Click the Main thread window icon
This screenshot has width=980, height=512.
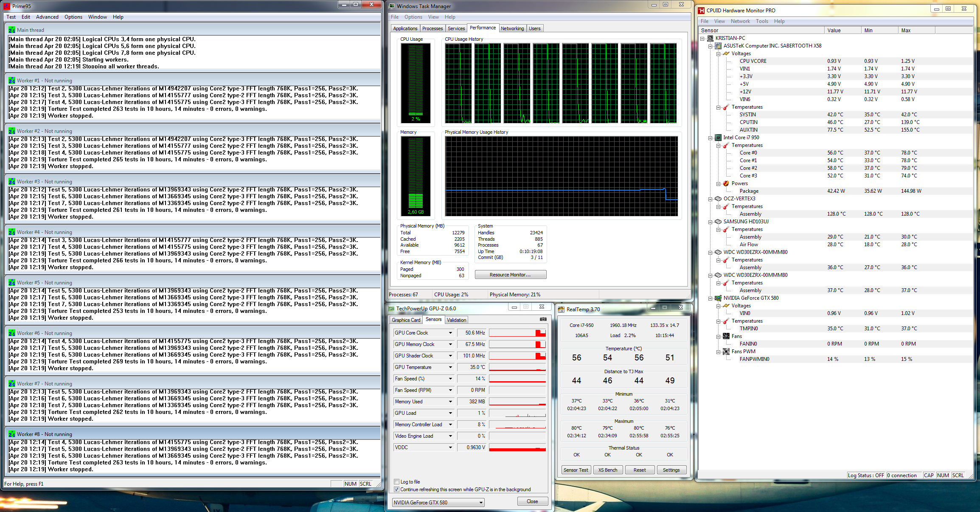11,30
